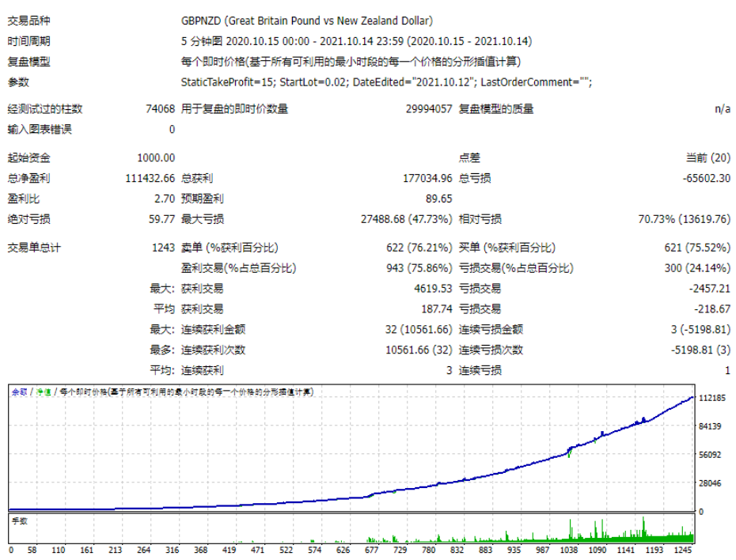Select the 每个即时价格 model description in the header row
736x560 pixels.
351,62
